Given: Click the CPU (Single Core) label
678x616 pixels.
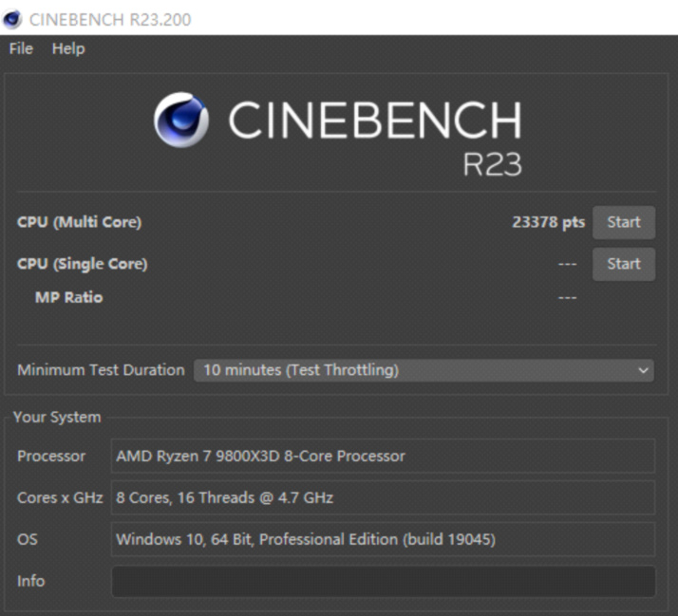Looking at the screenshot, I should [x=83, y=264].
